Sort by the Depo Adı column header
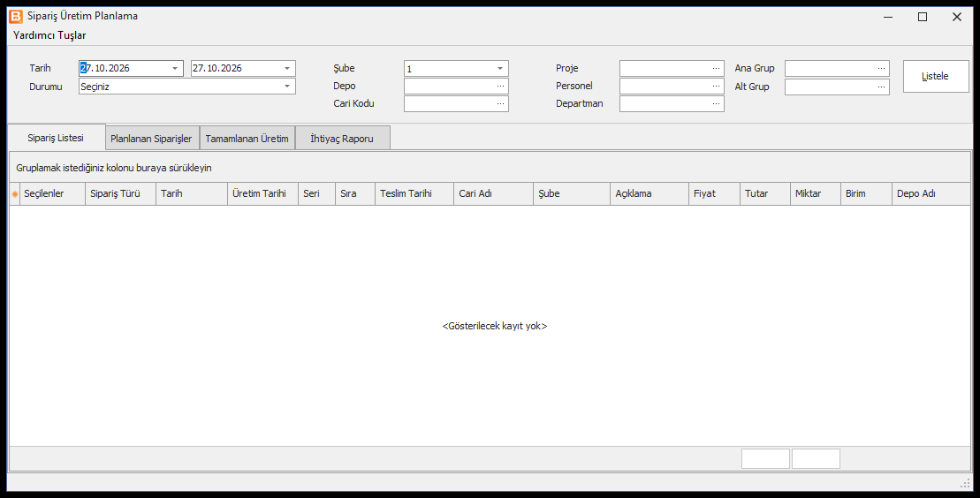Screen dimensions: 980x498 (x=931, y=193)
